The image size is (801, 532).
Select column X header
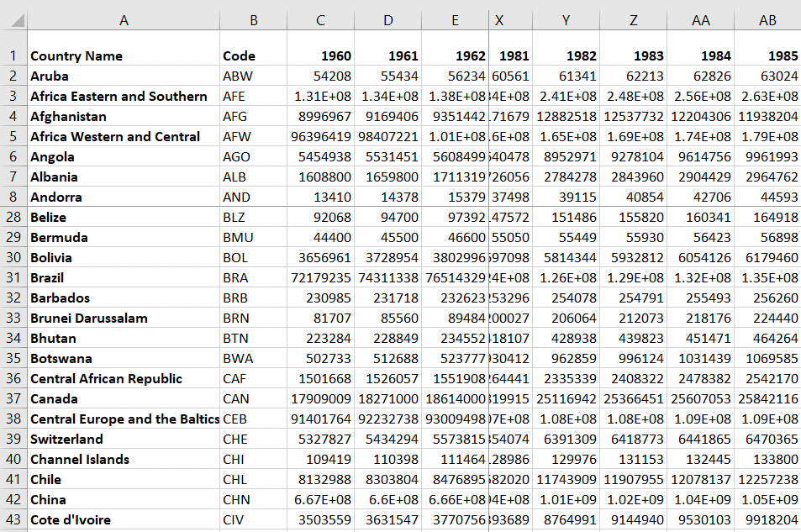tap(498, 20)
